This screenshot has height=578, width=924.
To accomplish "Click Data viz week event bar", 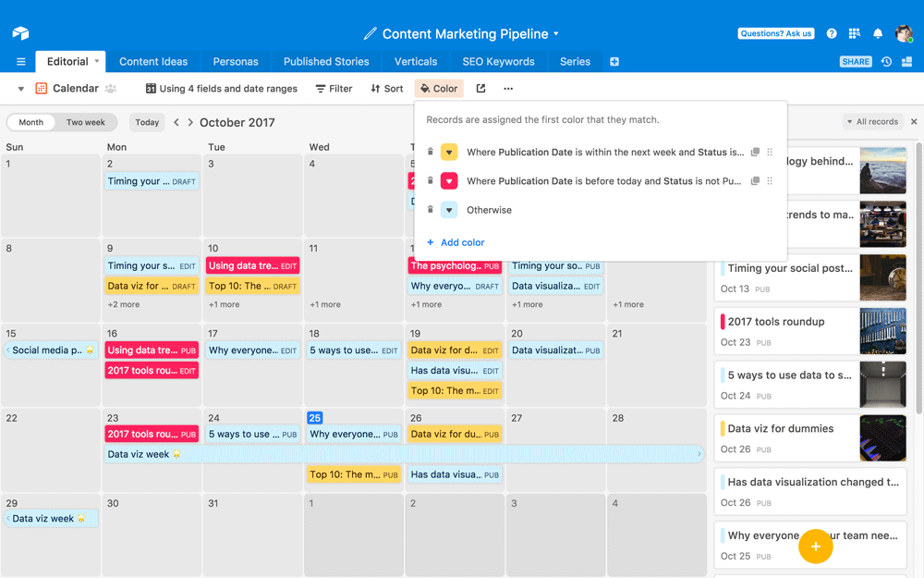I will [405, 454].
